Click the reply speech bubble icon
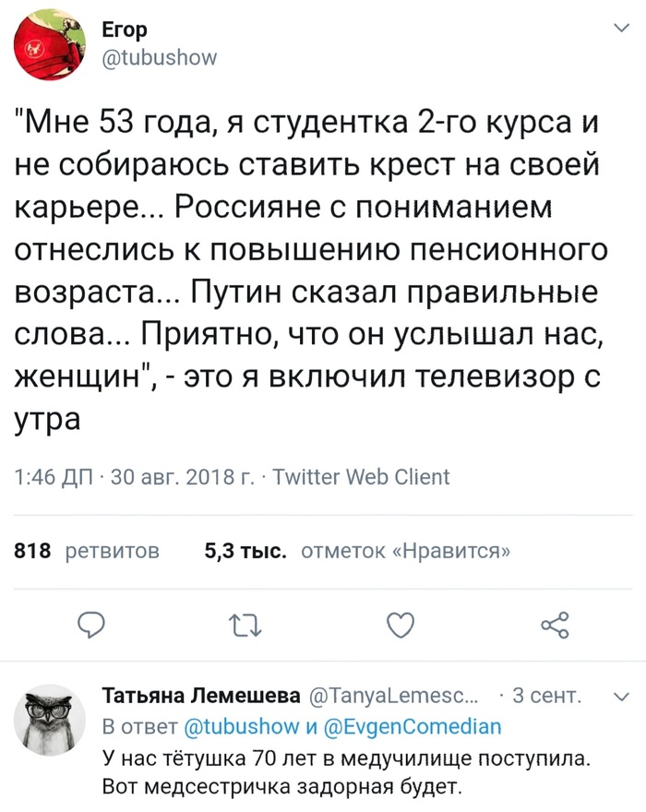The height and width of the screenshot is (812, 646). pyautogui.click(x=90, y=626)
